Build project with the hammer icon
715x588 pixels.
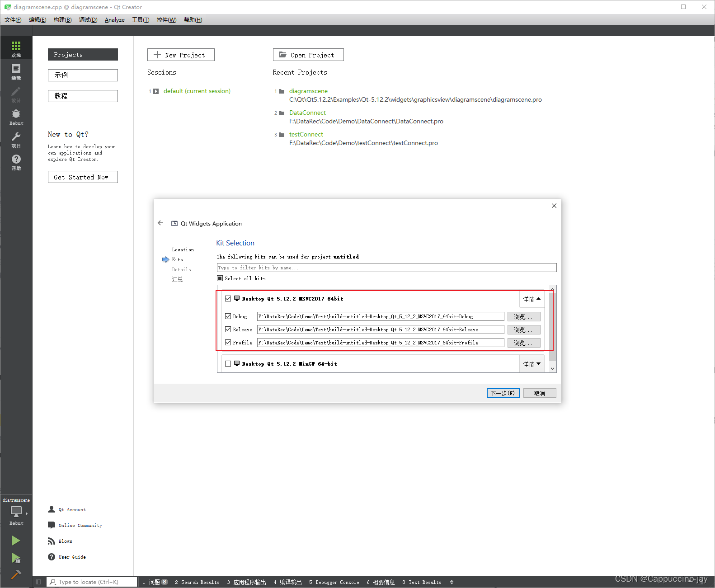click(x=16, y=574)
